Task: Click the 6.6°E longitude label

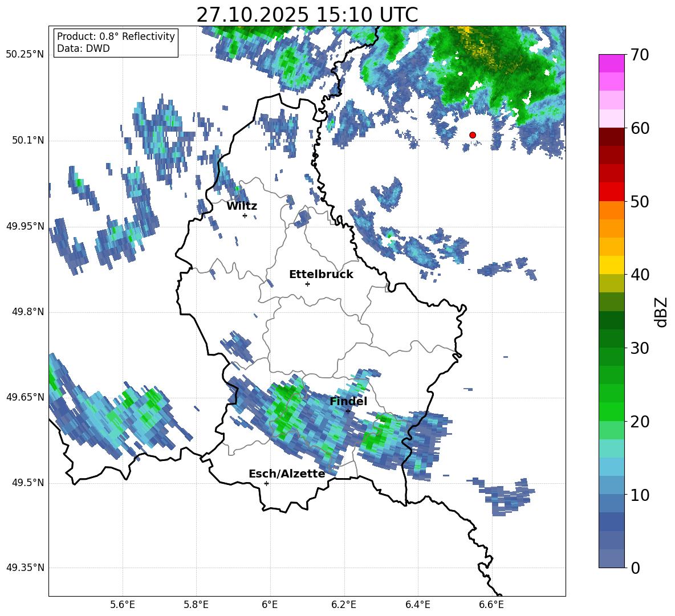Action: (491, 605)
